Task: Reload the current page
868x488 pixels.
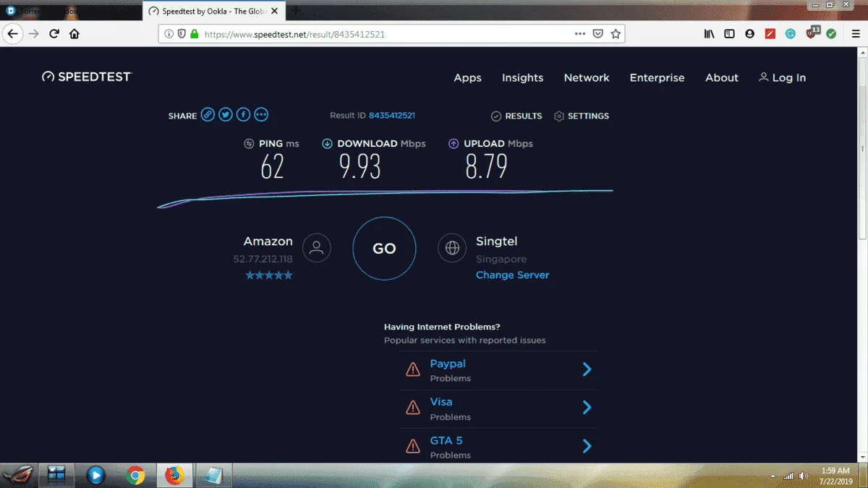Action: (54, 34)
